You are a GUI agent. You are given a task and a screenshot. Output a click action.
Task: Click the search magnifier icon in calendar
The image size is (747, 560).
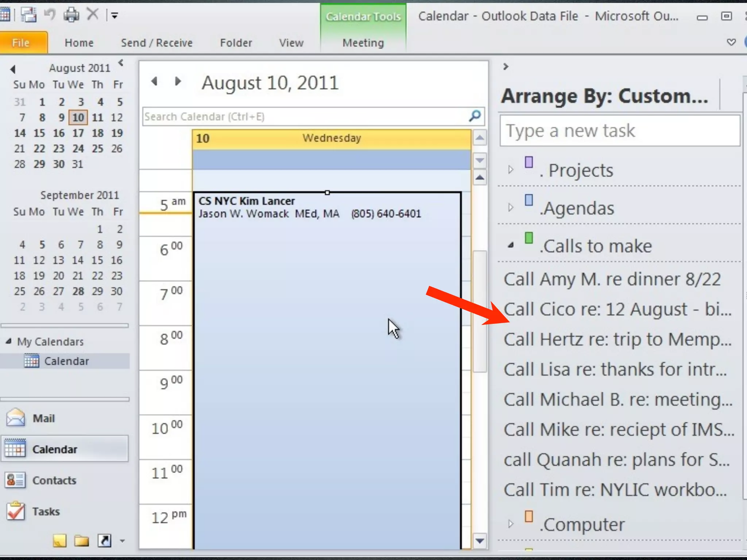pos(475,116)
